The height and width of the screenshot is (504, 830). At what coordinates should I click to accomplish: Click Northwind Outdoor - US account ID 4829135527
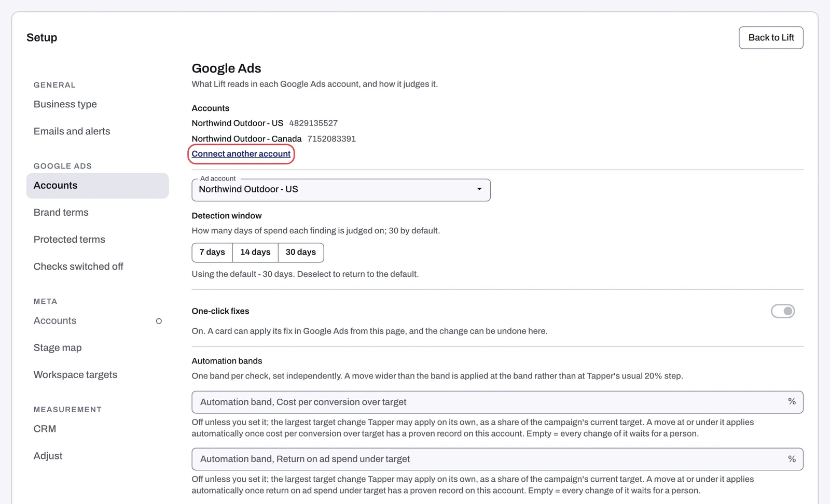[x=313, y=123]
